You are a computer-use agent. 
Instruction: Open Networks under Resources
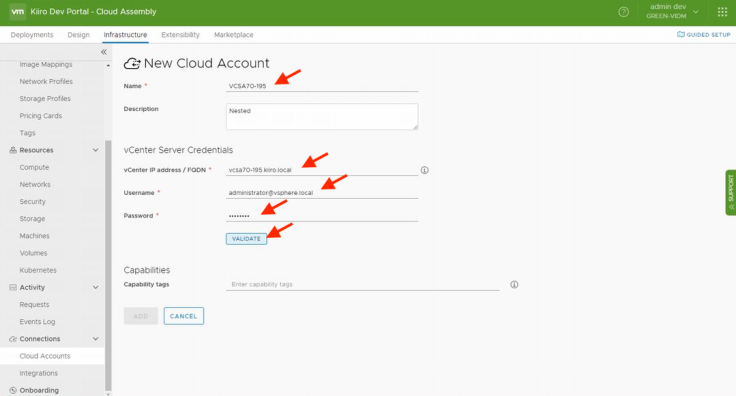[x=35, y=184]
